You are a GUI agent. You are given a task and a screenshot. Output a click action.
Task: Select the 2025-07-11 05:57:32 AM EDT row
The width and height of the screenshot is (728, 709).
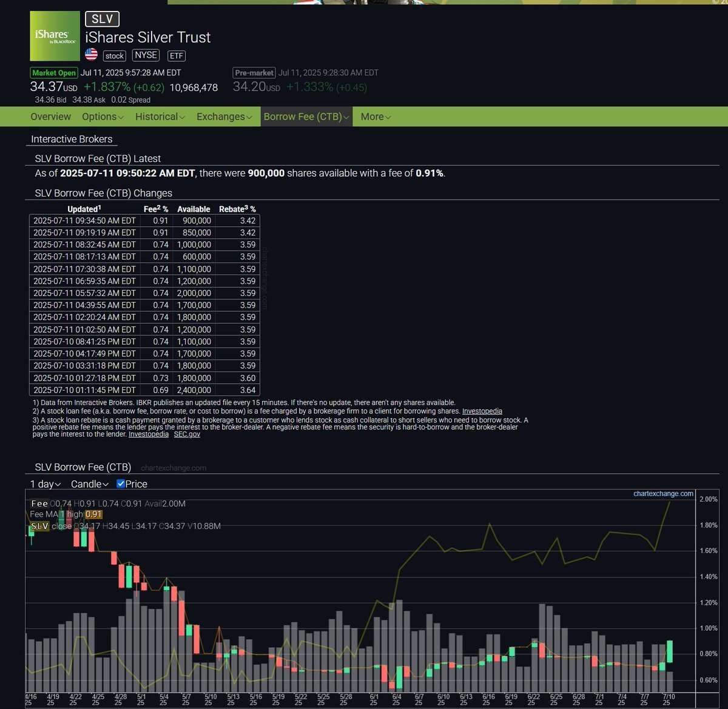144,293
